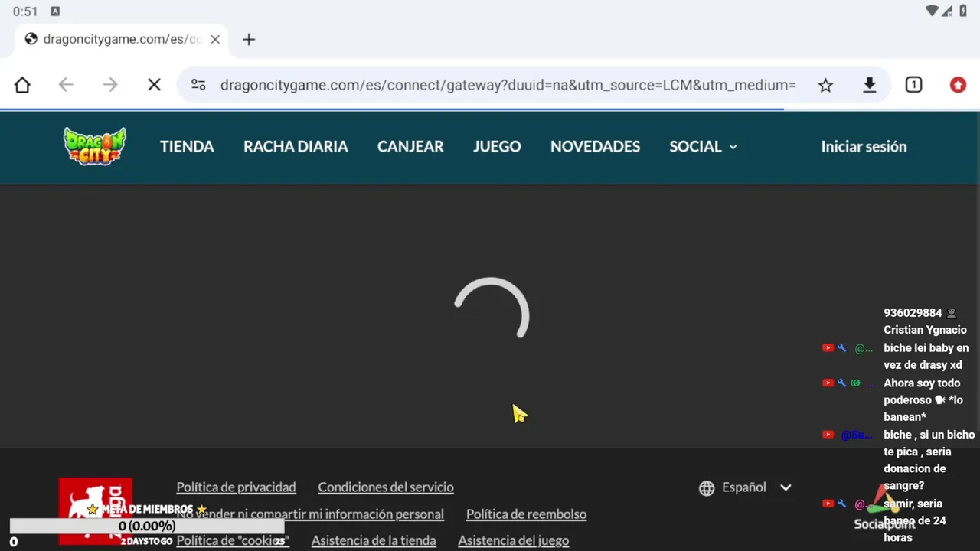Click the Dragon City logo
The height and width of the screenshot is (551, 980).
point(95,146)
